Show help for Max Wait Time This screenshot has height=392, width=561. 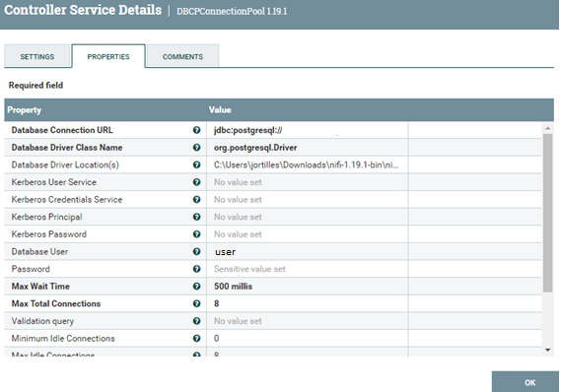[196, 287]
